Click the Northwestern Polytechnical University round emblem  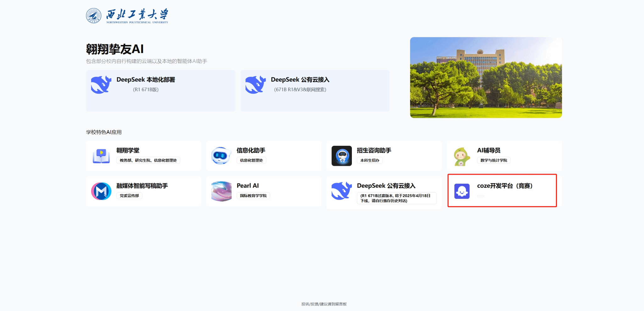(94, 16)
